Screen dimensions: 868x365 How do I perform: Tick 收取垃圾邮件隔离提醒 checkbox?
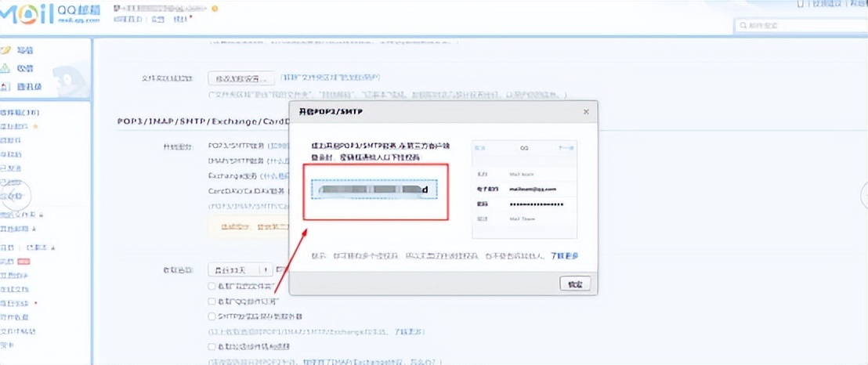tap(212, 347)
